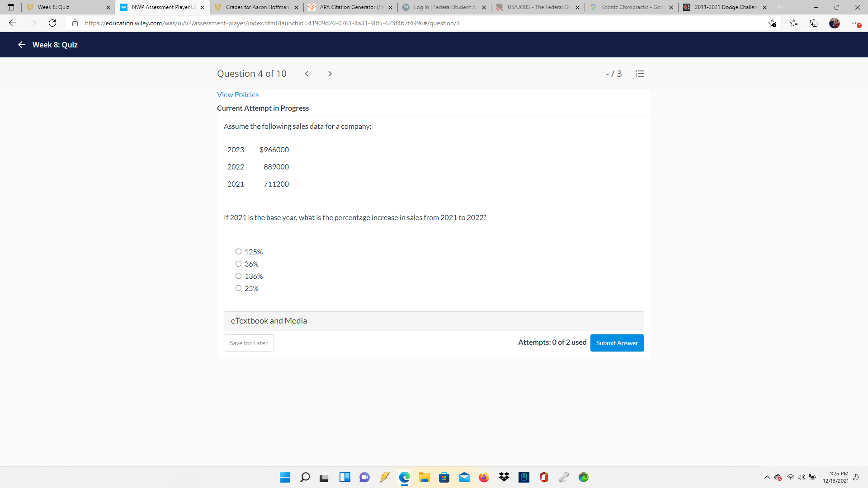This screenshot has height=488, width=868.
Task: Go to previous question chevron
Action: [307, 74]
